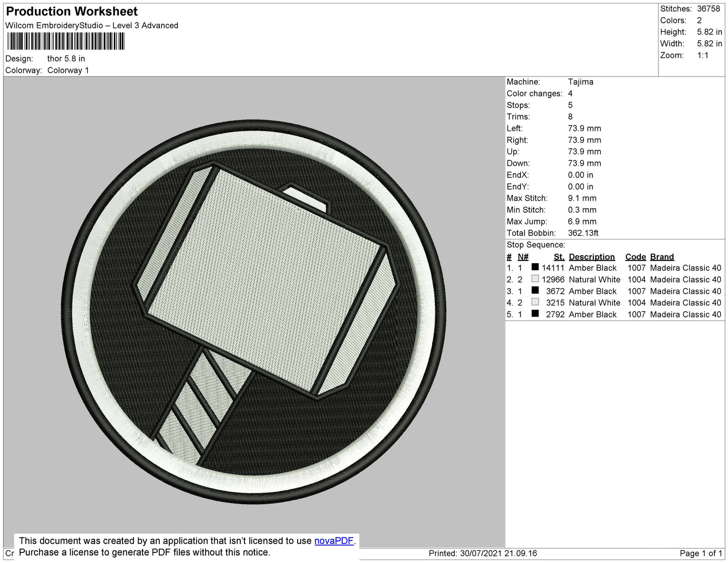Click the 'Printed: 30/07/2021 21.09.16' timestamp
Image resolution: width=728 pixels, height=563 pixels.
click(483, 553)
